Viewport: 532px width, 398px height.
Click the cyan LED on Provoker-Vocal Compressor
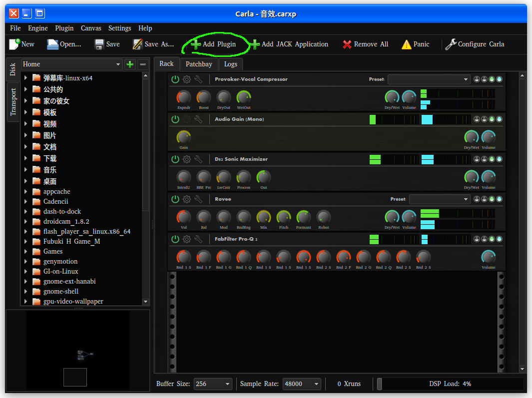tap(500, 79)
